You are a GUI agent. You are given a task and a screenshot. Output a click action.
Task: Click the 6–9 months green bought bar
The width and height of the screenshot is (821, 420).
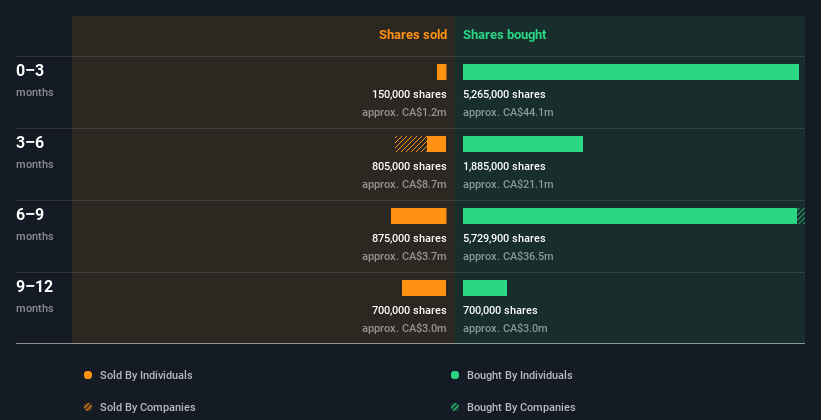click(x=629, y=216)
